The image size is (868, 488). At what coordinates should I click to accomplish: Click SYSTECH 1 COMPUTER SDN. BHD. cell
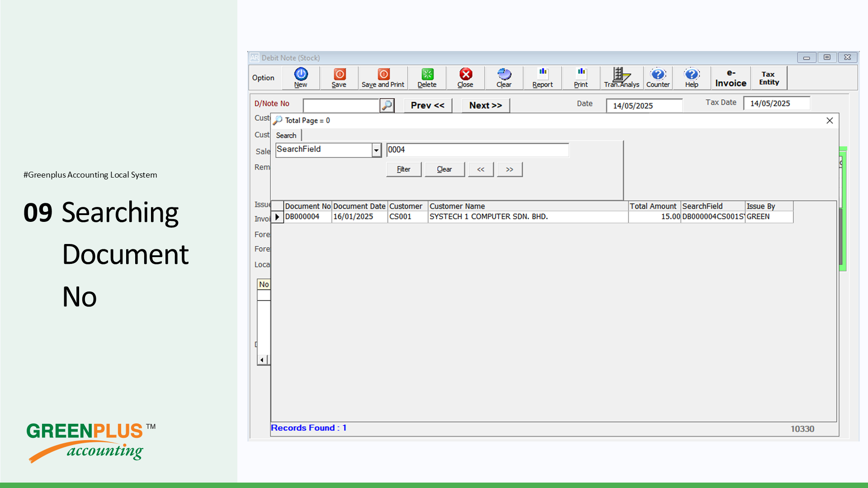528,217
